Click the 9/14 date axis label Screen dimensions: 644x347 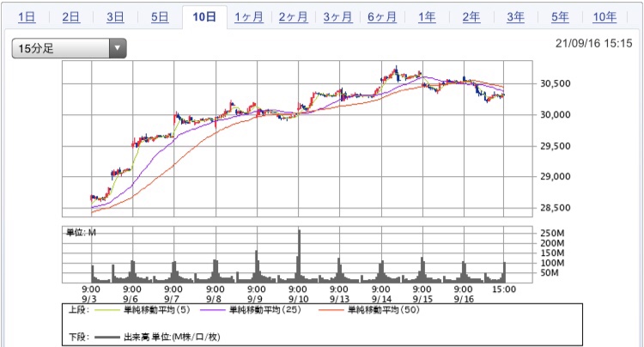(x=381, y=299)
